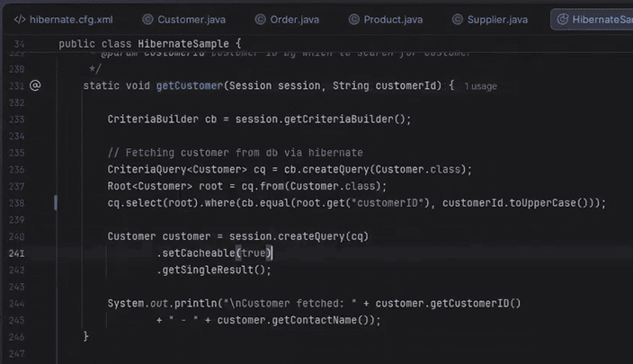Switch to the Customer.java tab
Screen dimensions: 633x364
[x=192, y=19]
